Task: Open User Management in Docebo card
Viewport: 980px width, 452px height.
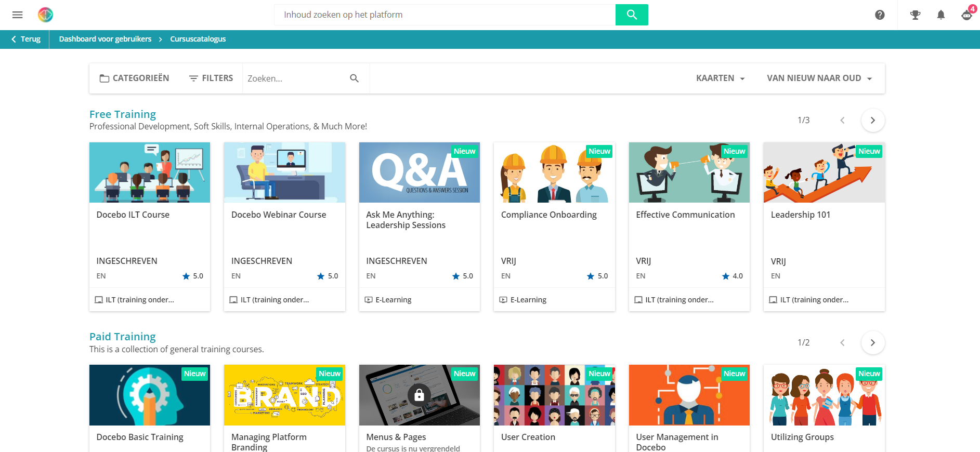Action: [689, 408]
